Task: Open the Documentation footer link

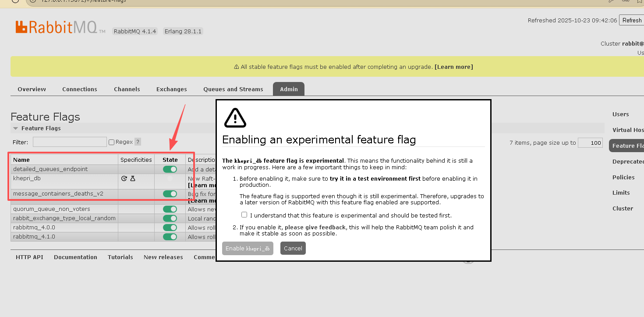Action: pyautogui.click(x=75, y=257)
